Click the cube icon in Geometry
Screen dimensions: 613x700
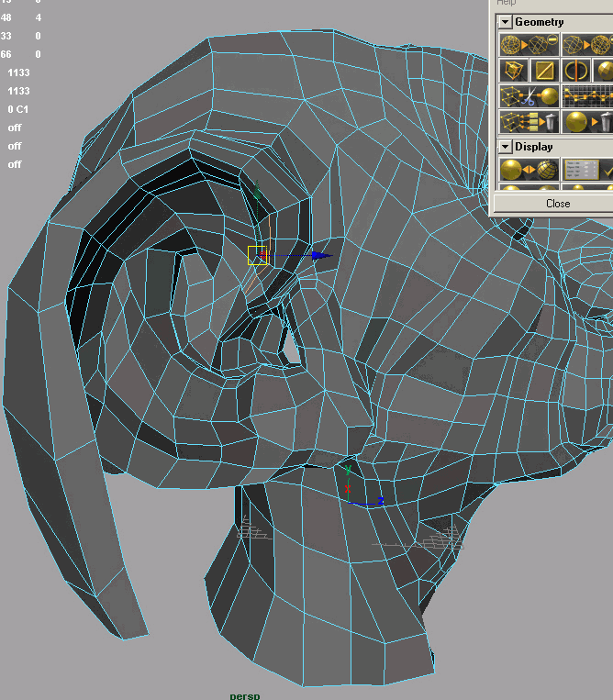pos(514,71)
